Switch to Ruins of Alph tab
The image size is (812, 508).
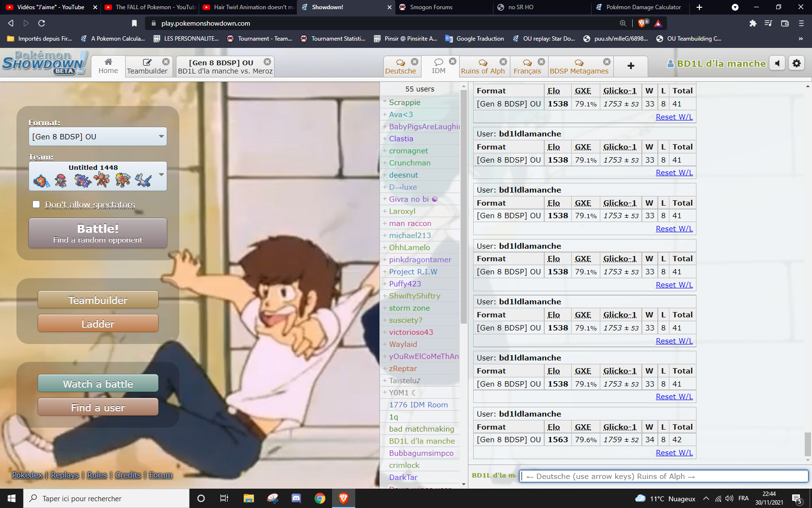(x=483, y=66)
